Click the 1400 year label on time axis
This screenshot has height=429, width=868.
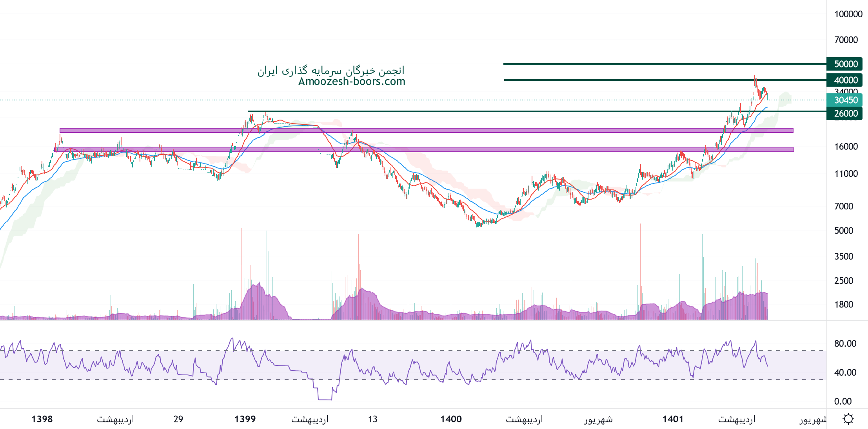pos(451,419)
